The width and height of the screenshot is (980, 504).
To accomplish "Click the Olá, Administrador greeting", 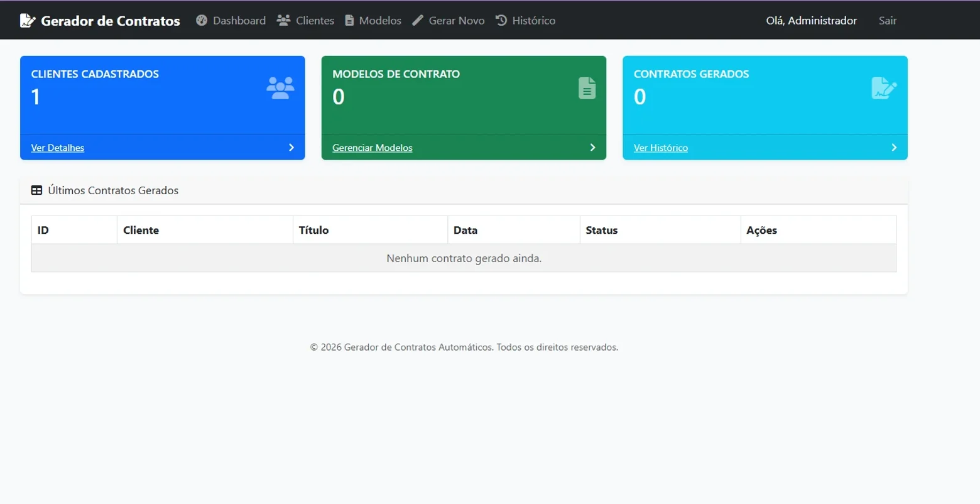I will coord(811,21).
